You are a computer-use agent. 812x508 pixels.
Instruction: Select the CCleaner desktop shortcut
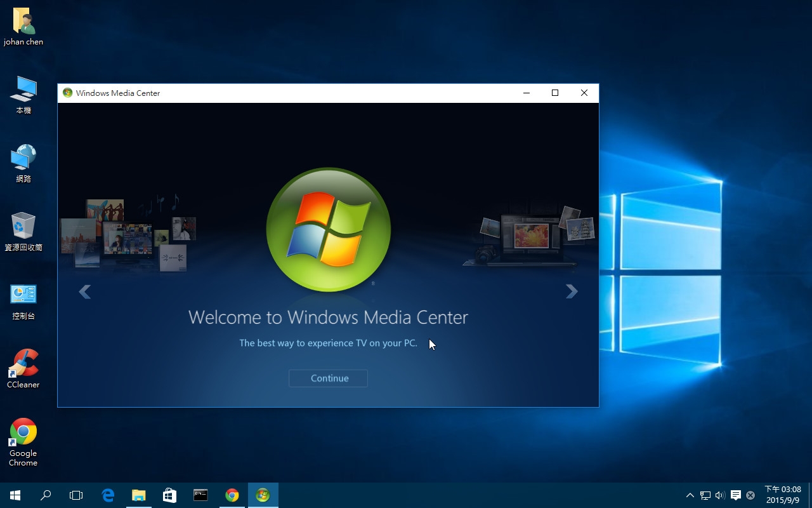(23, 369)
